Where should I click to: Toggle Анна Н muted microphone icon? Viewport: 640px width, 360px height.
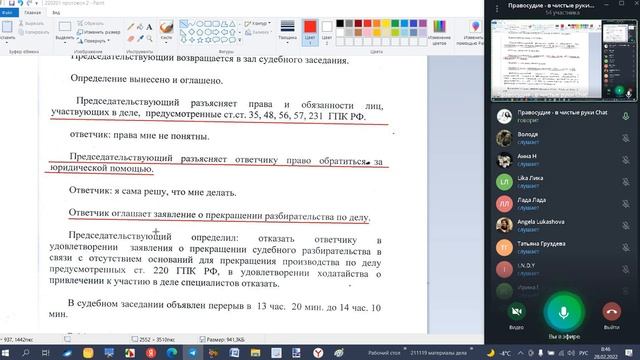(625, 160)
